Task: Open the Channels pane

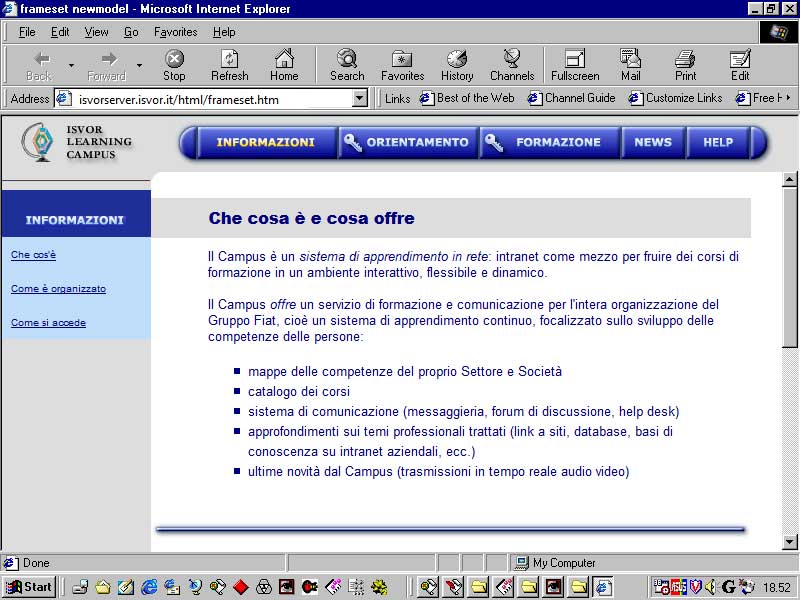Action: tap(512, 65)
